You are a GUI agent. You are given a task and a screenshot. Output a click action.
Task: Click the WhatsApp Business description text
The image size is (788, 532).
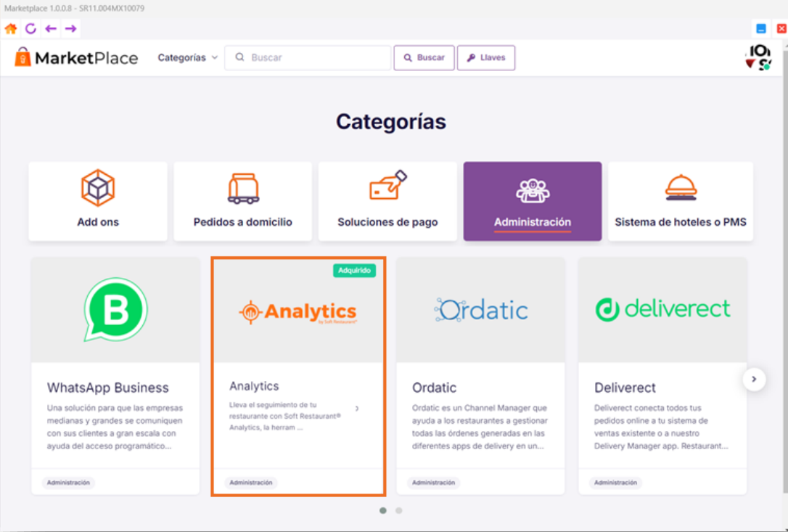[115, 427]
